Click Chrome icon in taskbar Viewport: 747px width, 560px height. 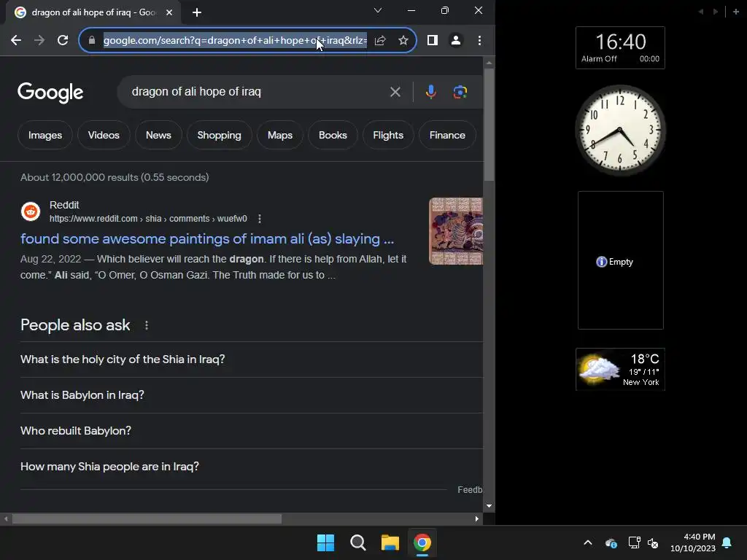click(422, 542)
